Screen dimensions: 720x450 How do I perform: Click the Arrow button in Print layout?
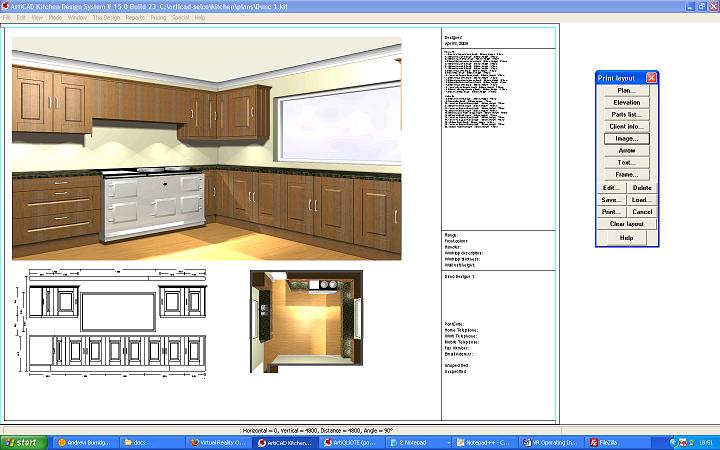[626, 151]
